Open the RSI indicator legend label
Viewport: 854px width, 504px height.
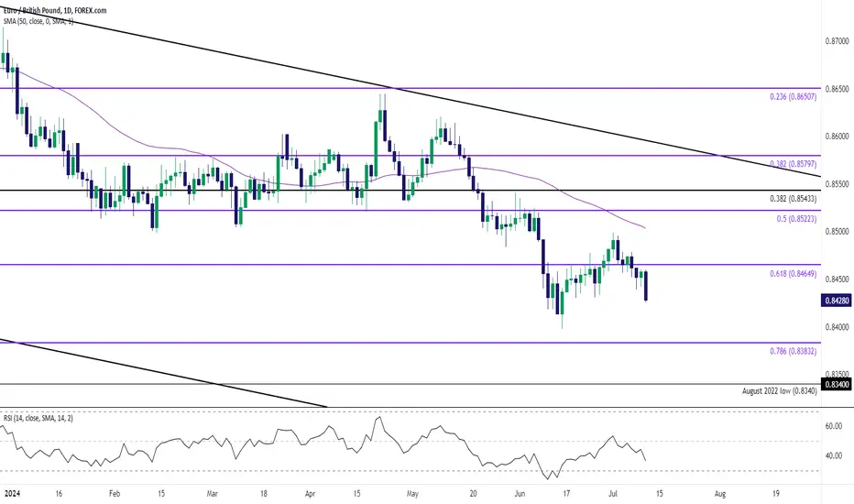38,418
